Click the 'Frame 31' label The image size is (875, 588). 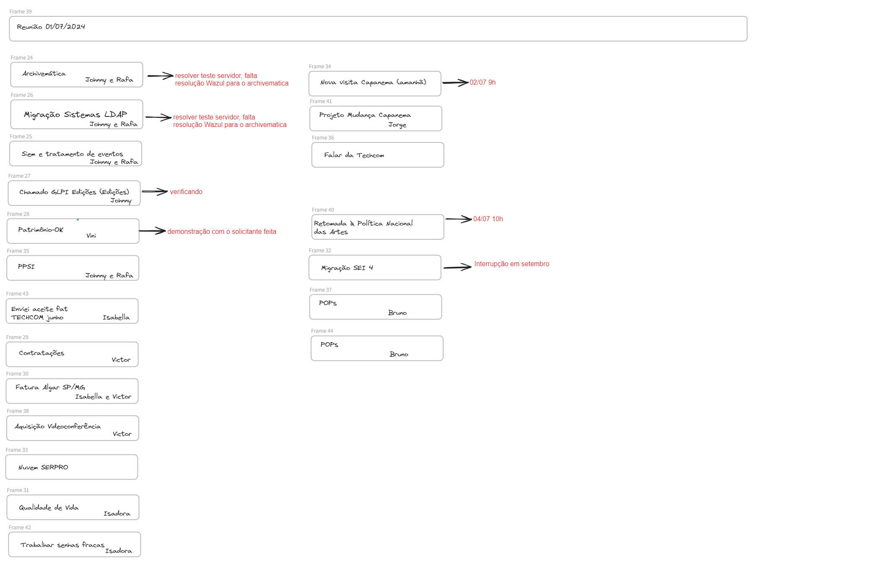click(x=18, y=490)
